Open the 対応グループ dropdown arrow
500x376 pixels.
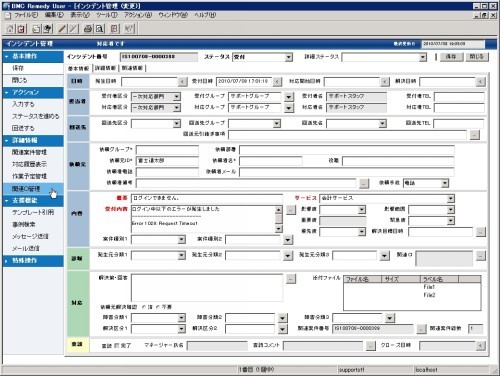tap(289, 108)
